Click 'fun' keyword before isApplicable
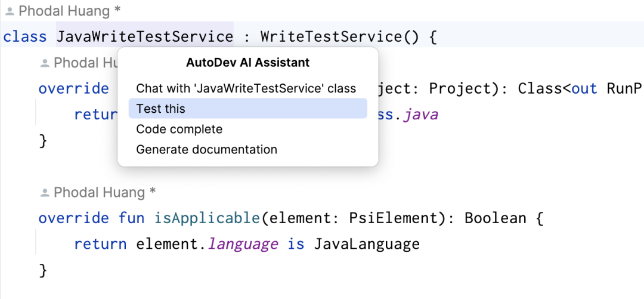The height and width of the screenshot is (299, 644). (x=131, y=218)
